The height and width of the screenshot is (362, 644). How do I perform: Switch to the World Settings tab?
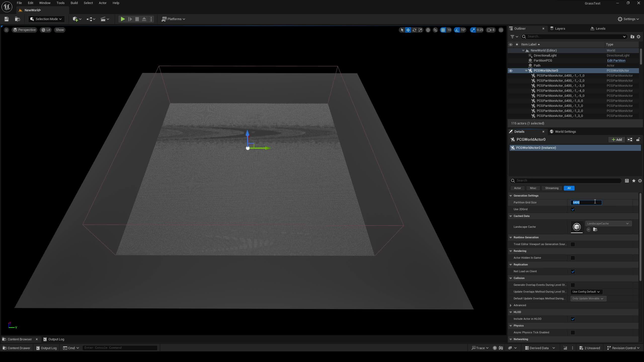(565, 131)
